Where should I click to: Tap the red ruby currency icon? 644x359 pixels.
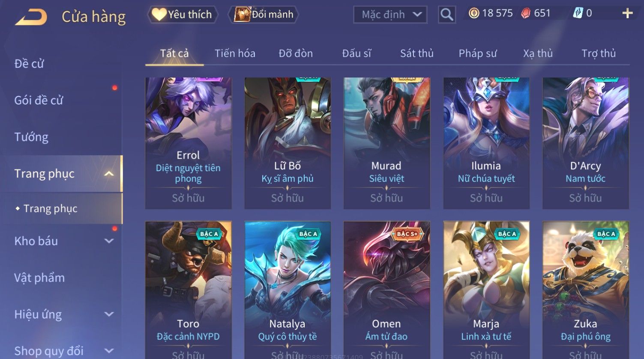click(526, 14)
